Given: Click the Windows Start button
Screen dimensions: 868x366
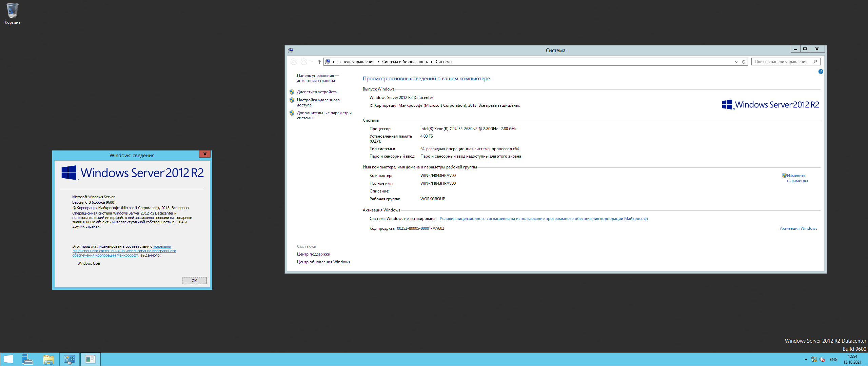Looking at the screenshot, I should (8, 359).
